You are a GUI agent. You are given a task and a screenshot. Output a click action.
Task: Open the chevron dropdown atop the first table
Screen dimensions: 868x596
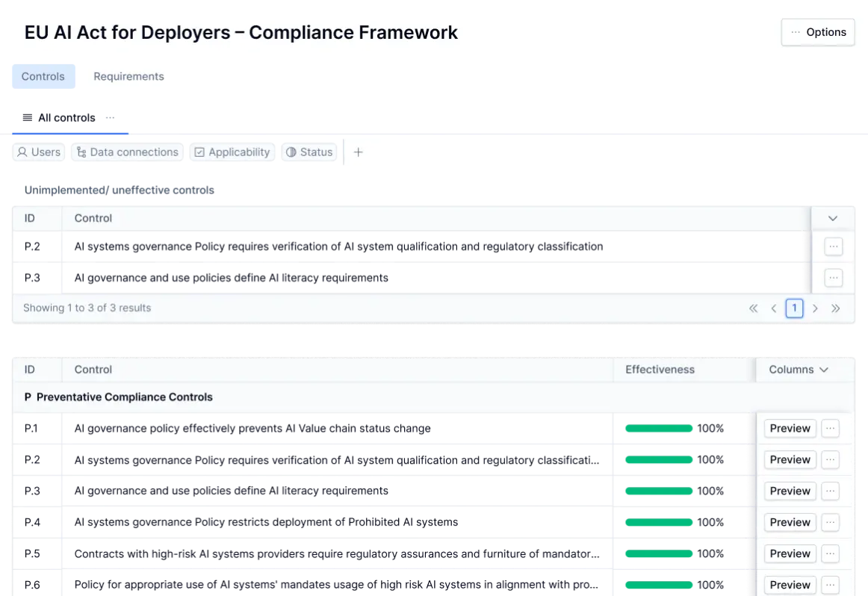[x=833, y=218]
